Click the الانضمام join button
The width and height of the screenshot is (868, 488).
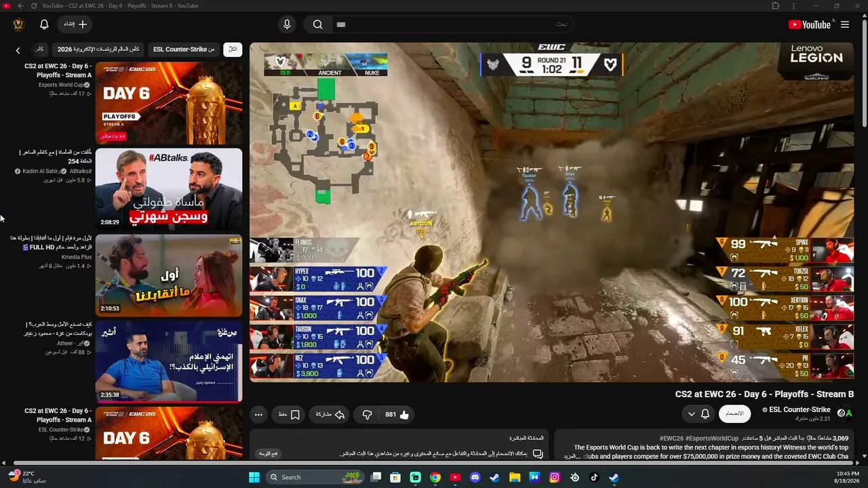(734, 413)
